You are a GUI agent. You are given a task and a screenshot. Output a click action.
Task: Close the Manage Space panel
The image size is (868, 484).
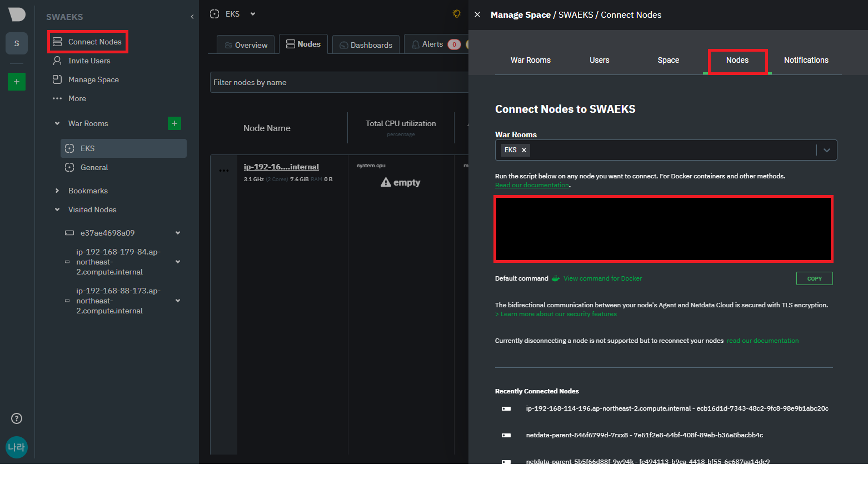pyautogui.click(x=477, y=14)
